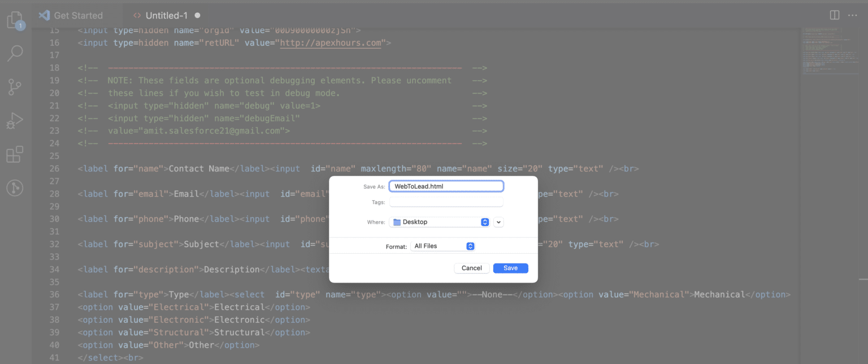The image size is (868, 364).
Task: Open the Extensions view
Action: point(14,154)
